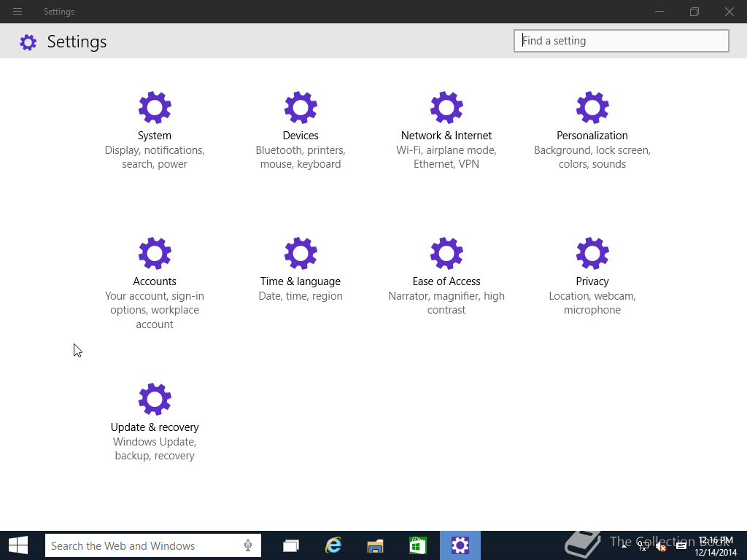Open the Action Center notifications icon
This screenshot has height=560, width=747.
tap(681, 546)
